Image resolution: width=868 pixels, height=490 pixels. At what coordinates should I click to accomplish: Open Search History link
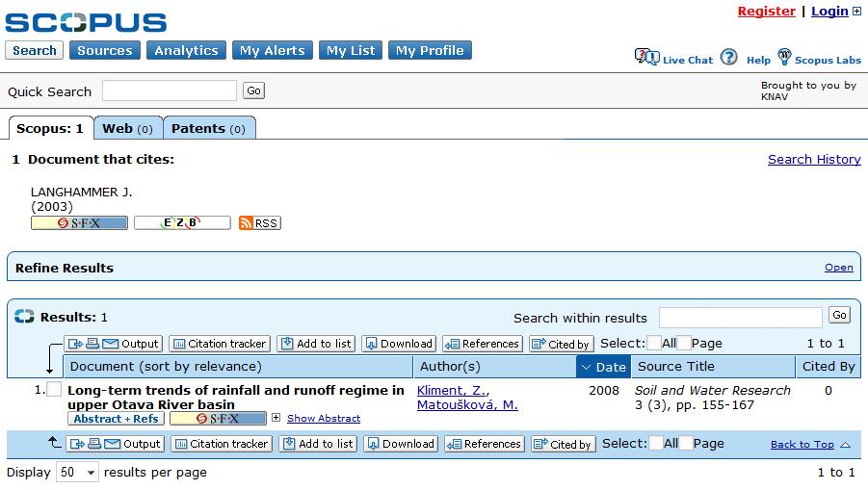[814, 159]
